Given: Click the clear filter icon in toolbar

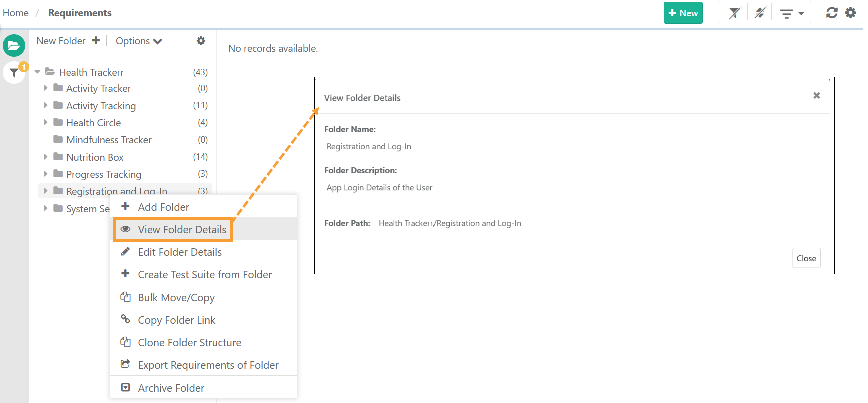Looking at the screenshot, I should 734,13.
